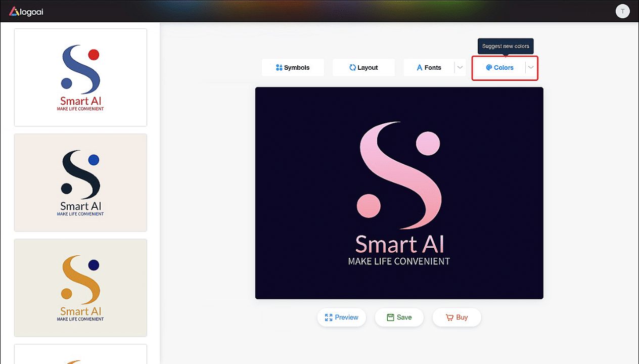Screen dimensions: 639x364
Task: Expand the dropdown arrow beside Colors
Action: point(531,68)
